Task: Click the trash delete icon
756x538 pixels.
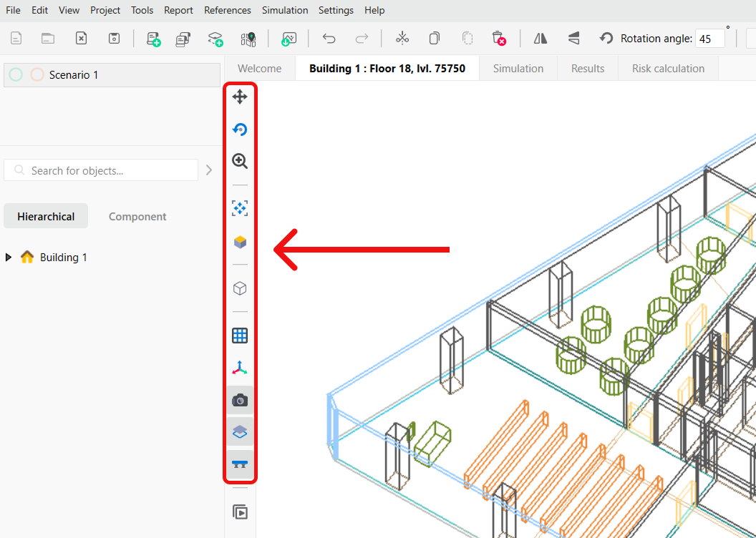Action: [498, 38]
